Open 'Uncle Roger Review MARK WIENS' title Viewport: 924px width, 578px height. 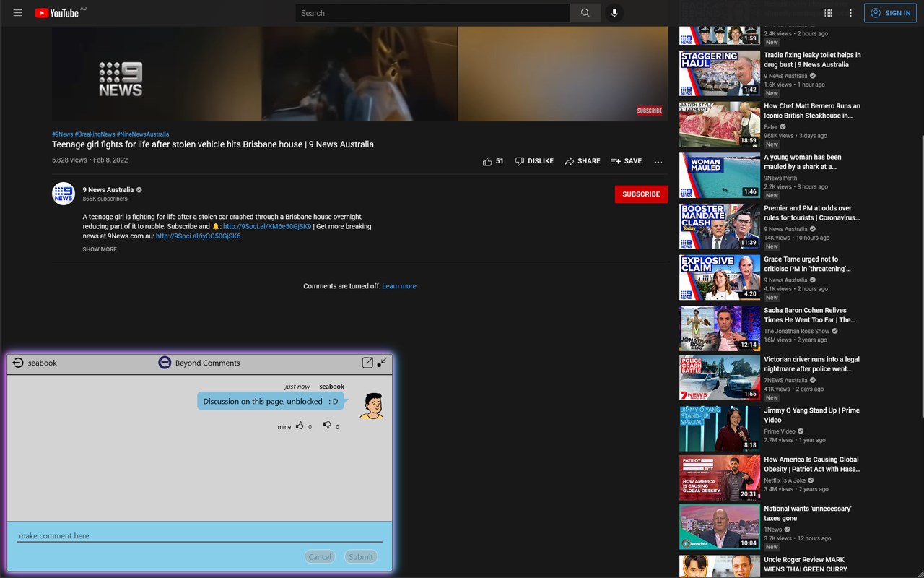click(x=806, y=564)
